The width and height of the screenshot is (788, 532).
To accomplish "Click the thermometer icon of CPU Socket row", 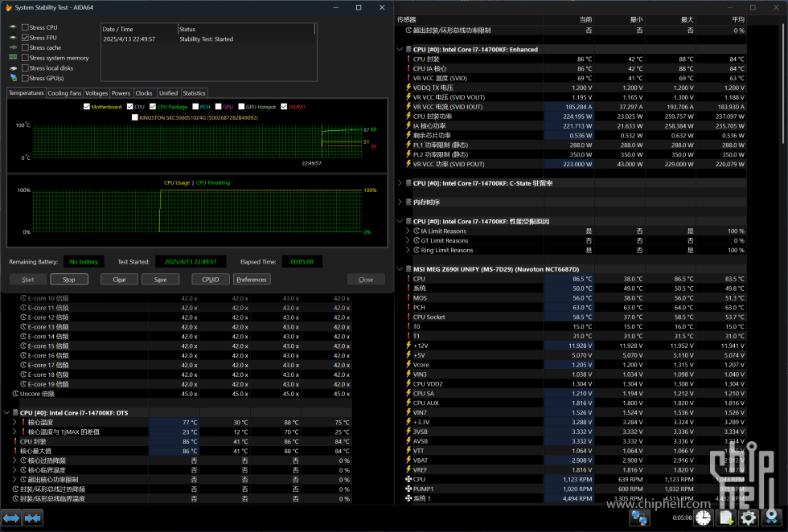I will 408,317.
